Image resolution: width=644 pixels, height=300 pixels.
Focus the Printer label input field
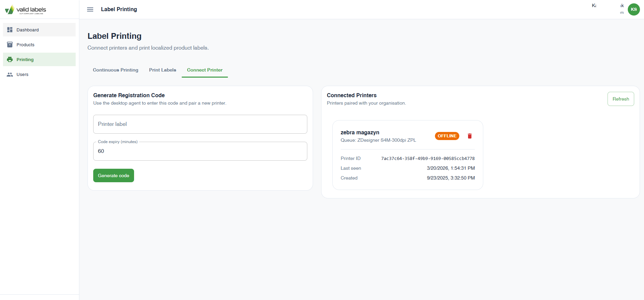point(200,124)
